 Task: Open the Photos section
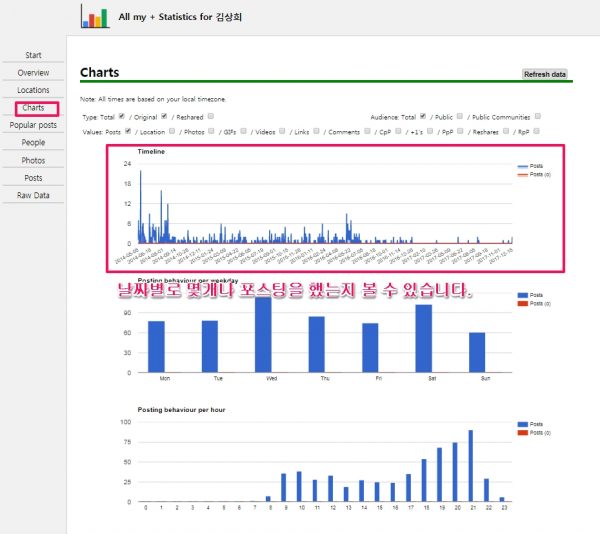(x=33, y=161)
